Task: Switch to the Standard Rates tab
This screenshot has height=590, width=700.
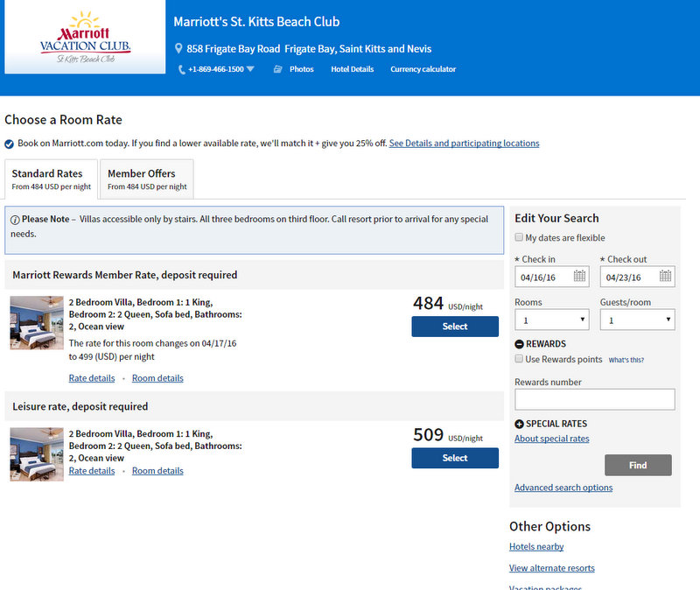Action: (x=52, y=179)
